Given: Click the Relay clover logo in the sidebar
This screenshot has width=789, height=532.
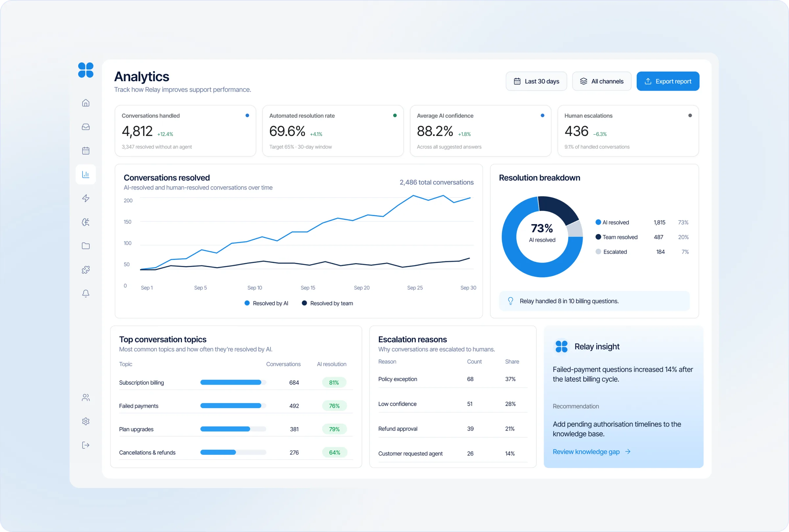Looking at the screenshot, I should (85, 70).
